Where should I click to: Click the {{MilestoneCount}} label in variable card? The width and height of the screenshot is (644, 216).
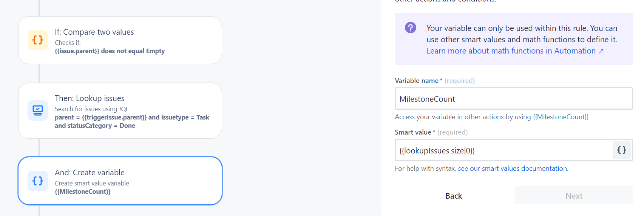[82, 191]
